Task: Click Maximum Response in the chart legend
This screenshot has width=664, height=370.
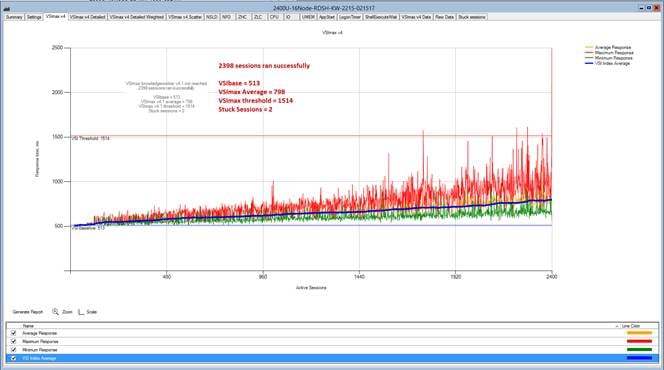Action: click(614, 52)
